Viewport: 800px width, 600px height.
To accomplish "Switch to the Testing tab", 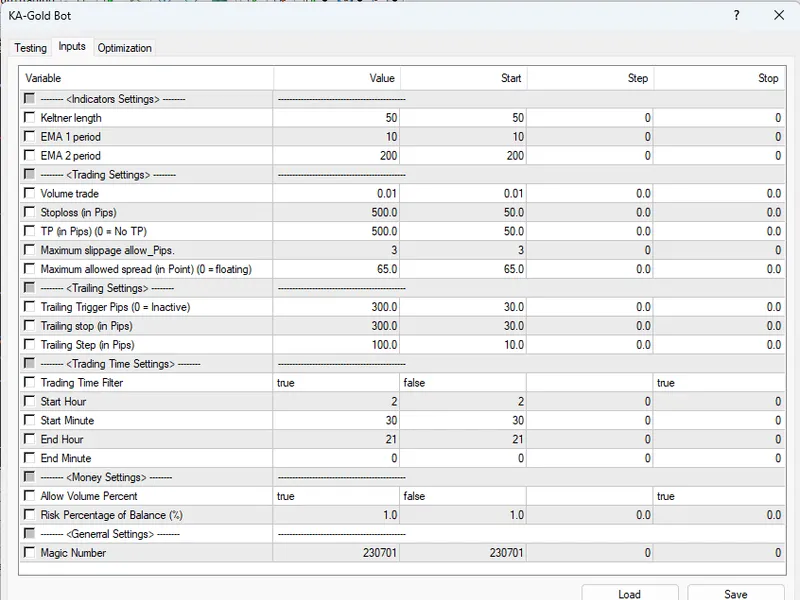I will click(31, 47).
